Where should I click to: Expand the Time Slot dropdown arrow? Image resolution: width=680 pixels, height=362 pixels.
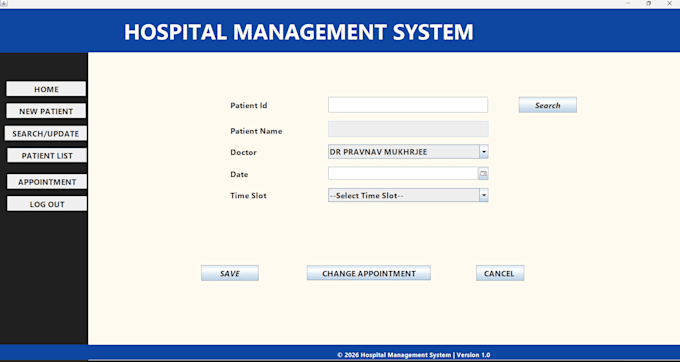484,195
